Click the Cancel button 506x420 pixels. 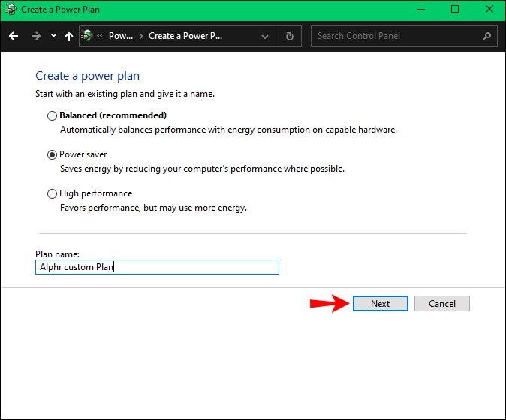click(442, 303)
